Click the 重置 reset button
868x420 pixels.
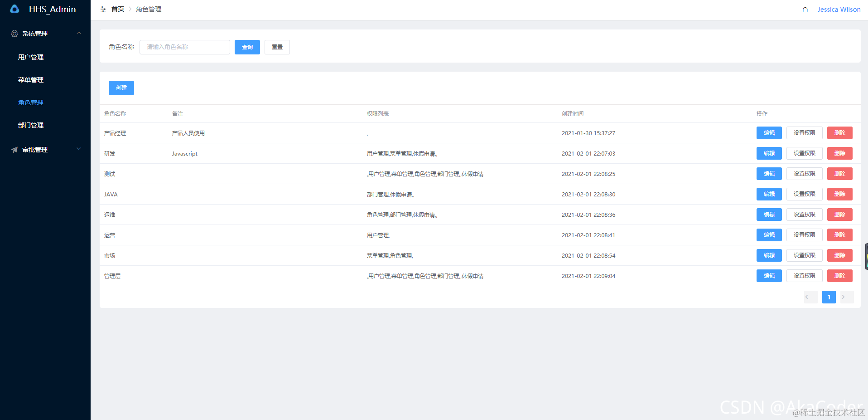pos(277,47)
